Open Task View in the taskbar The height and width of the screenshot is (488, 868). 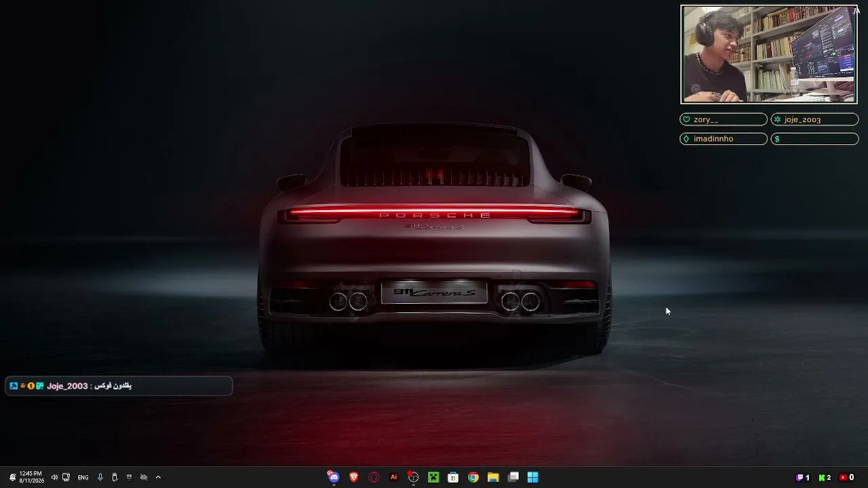(x=513, y=477)
